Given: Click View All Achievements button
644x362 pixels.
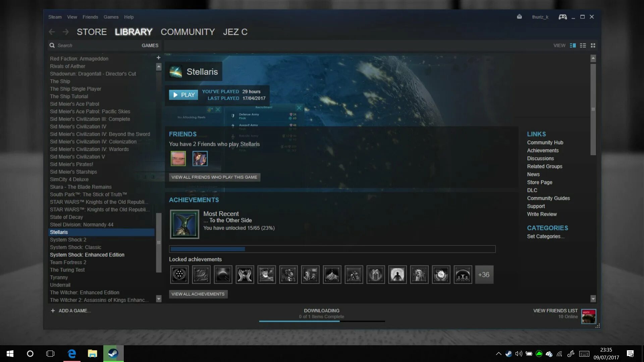Looking at the screenshot, I should [x=198, y=294].
